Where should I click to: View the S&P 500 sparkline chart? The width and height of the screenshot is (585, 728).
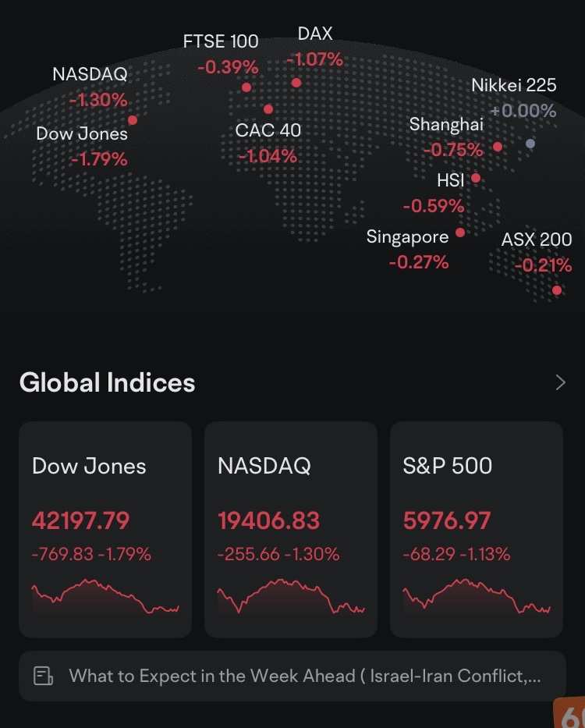pyautogui.click(x=477, y=598)
